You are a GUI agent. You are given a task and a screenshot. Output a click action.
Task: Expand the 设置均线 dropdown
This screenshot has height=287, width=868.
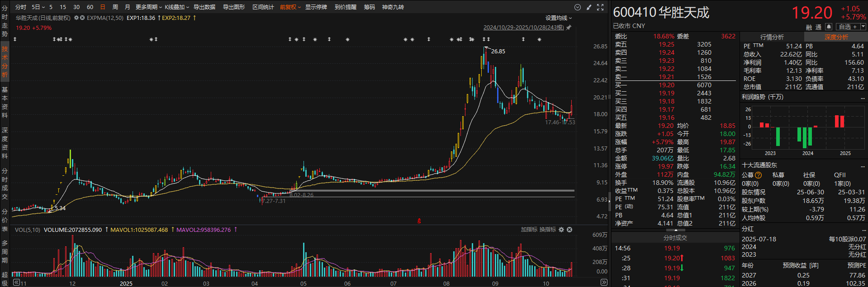558,18
